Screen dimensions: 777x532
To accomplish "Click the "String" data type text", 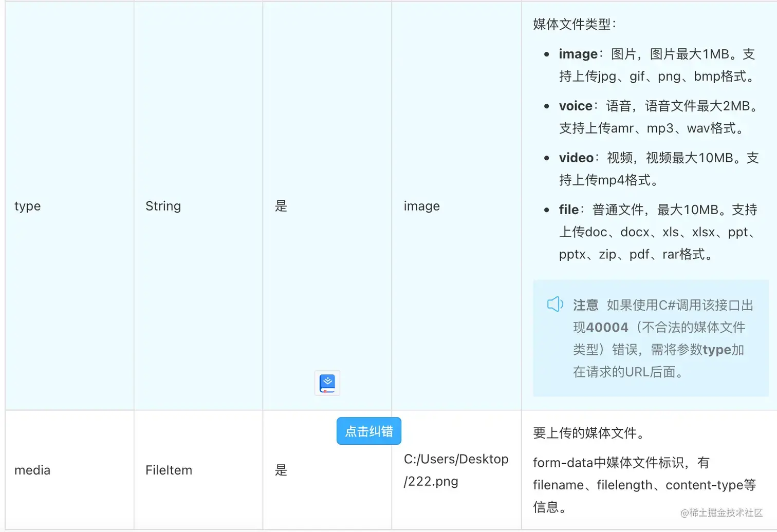I will (x=163, y=206).
